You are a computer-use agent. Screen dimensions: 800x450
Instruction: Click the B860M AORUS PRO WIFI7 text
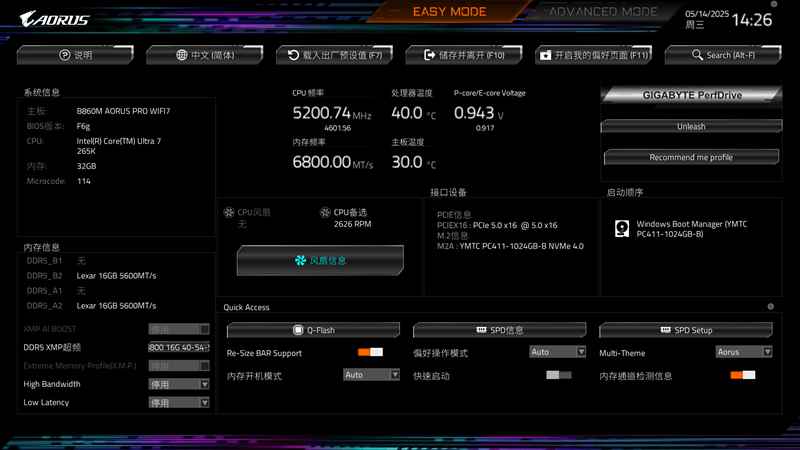point(123,111)
